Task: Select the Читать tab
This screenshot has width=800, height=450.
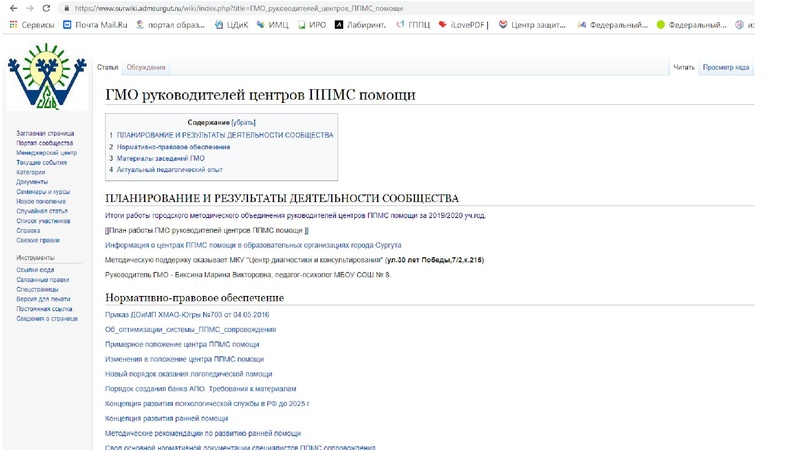Action: 683,67
